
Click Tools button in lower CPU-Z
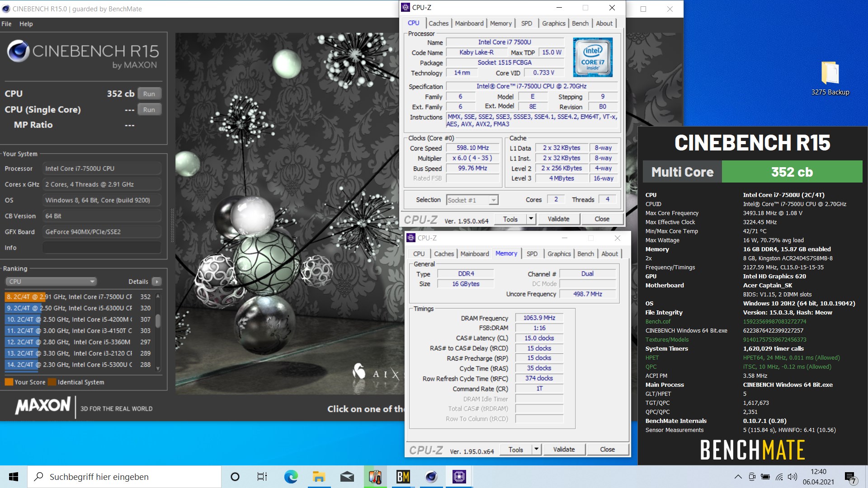click(x=515, y=450)
